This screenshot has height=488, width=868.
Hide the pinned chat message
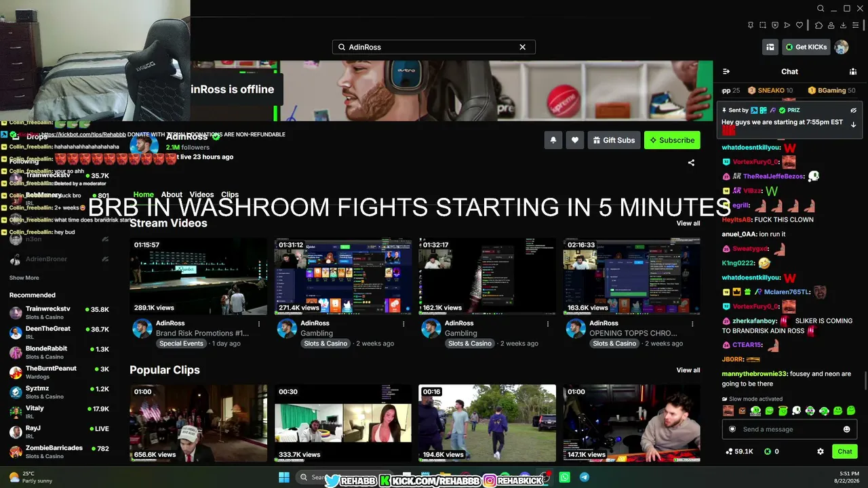click(853, 110)
